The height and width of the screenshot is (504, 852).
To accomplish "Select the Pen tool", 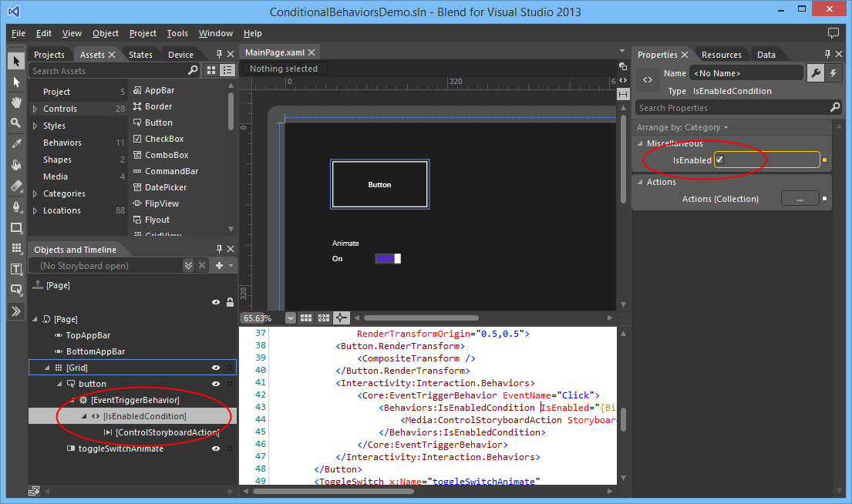I will (x=16, y=207).
